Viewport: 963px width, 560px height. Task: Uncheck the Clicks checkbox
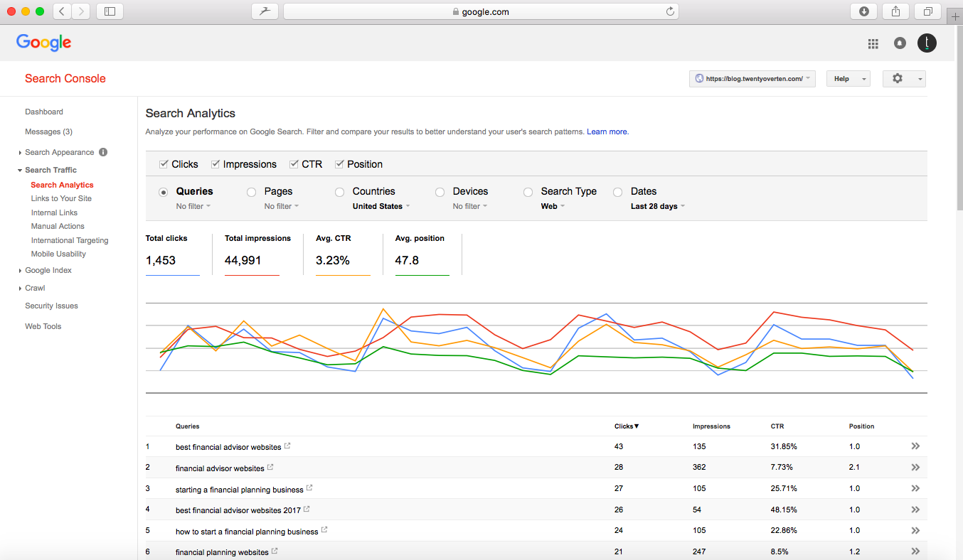pyautogui.click(x=164, y=164)
